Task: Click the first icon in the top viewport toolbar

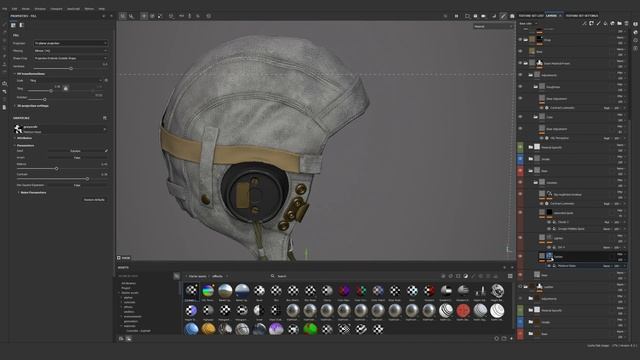Action: click(122, 16)
